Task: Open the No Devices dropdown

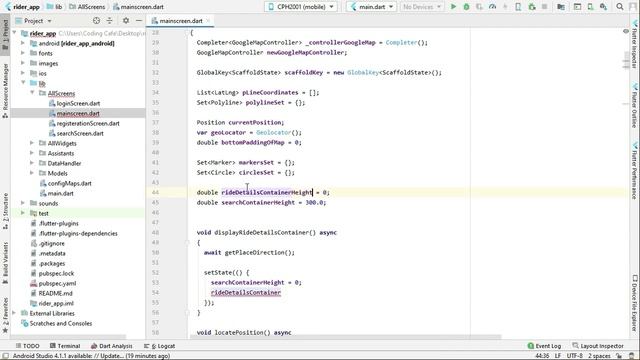Action: [x=422, y=7]
